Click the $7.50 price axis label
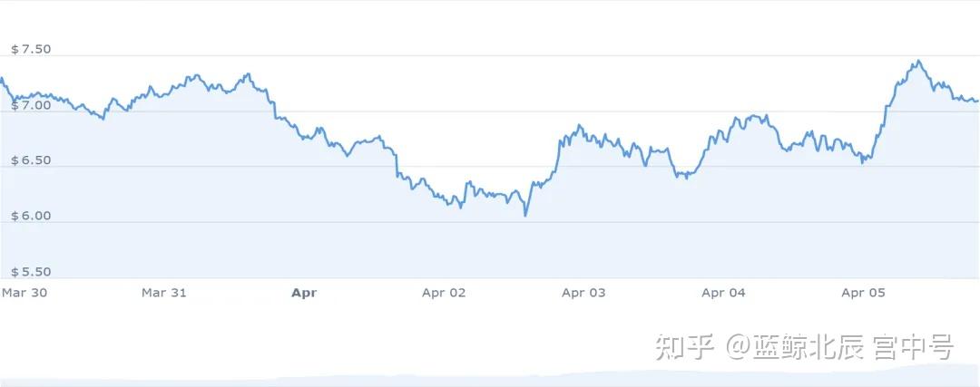This screenshot has height=387, width=980. 31,49
